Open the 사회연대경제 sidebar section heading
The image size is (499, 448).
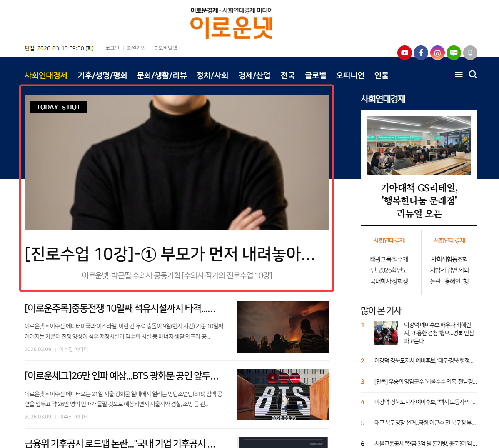point(383,99)
